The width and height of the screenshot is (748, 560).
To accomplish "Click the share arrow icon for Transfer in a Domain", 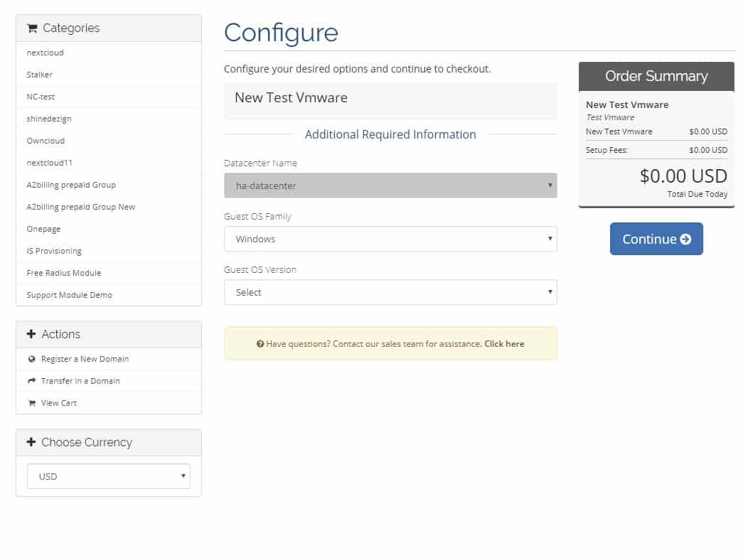I will pos(31,382).
